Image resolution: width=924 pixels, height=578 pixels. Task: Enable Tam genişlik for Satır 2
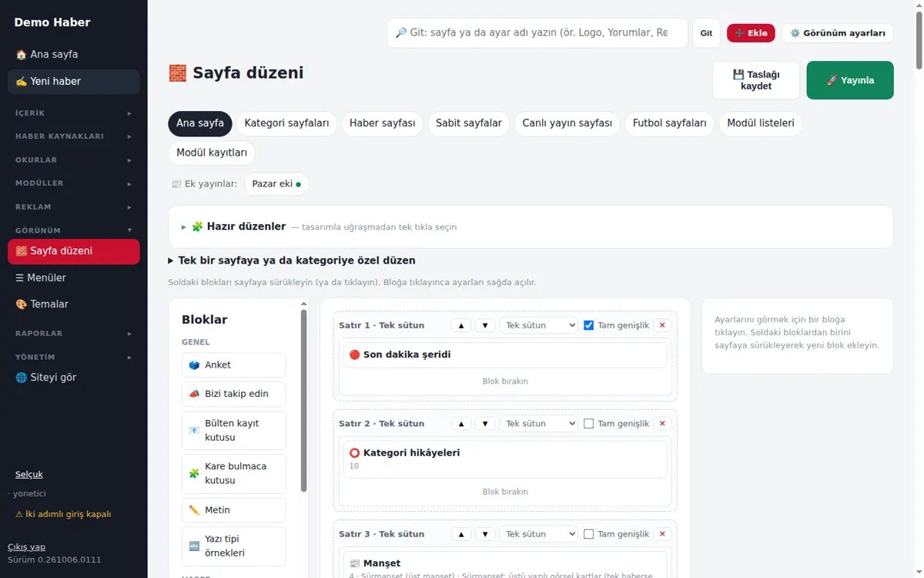pos(589,423)
